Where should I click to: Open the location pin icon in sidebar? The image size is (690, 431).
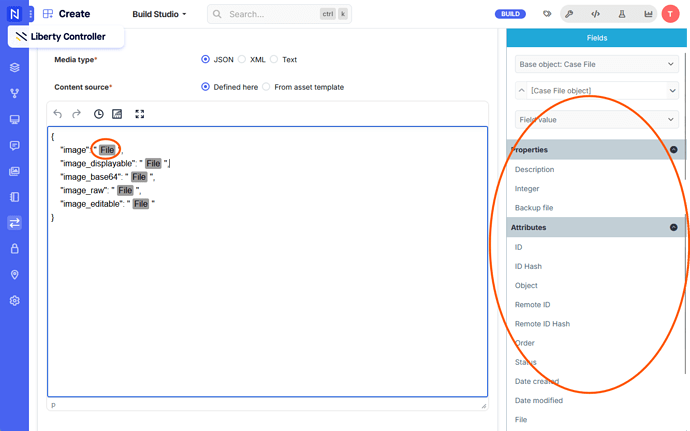pos(15,275)
